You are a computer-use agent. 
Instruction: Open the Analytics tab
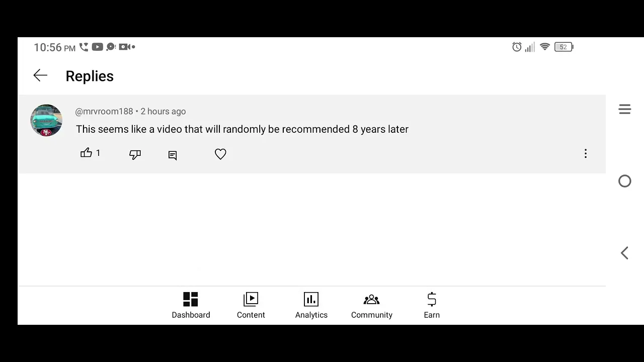(x=311, y=306)
